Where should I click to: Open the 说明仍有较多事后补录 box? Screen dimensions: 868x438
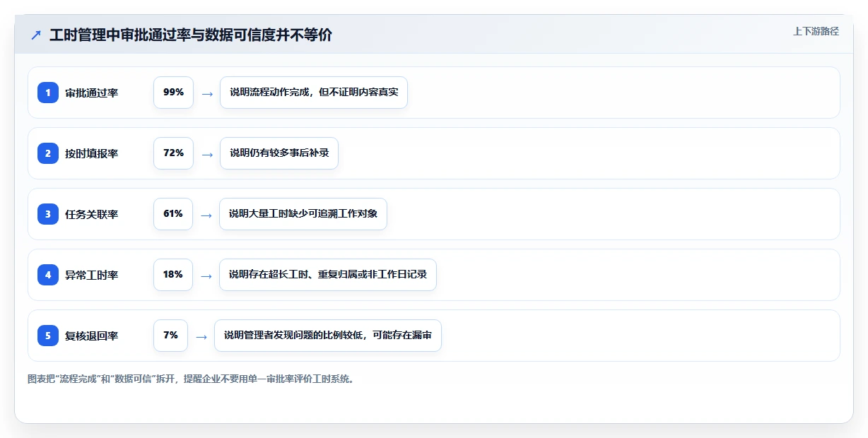click(279, 153)
